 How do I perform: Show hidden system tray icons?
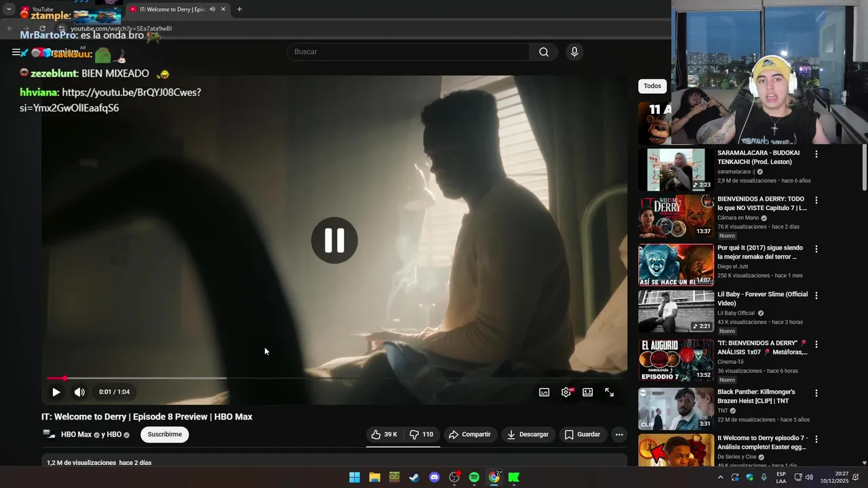tap(720, 477)
